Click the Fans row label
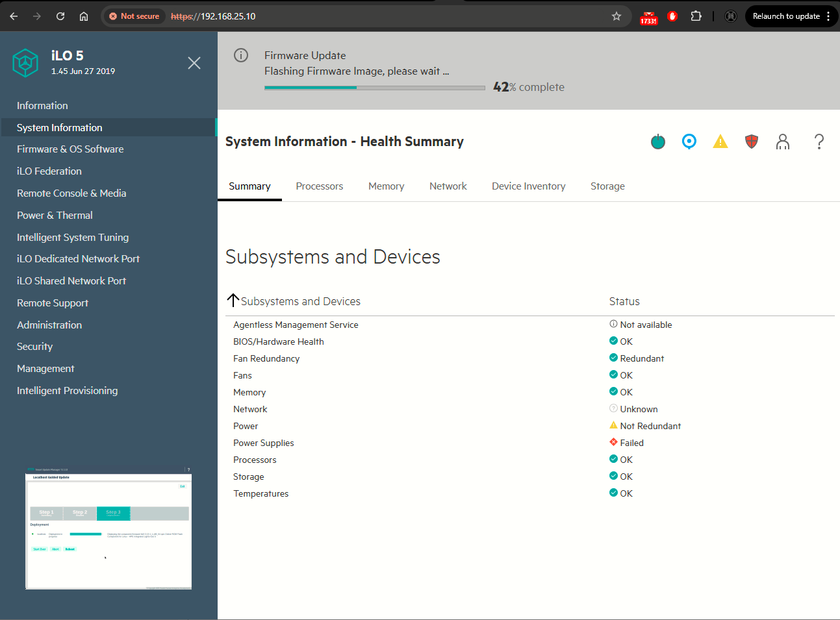The height and width of the screenshot is (620, 840). tap(242, 375)
